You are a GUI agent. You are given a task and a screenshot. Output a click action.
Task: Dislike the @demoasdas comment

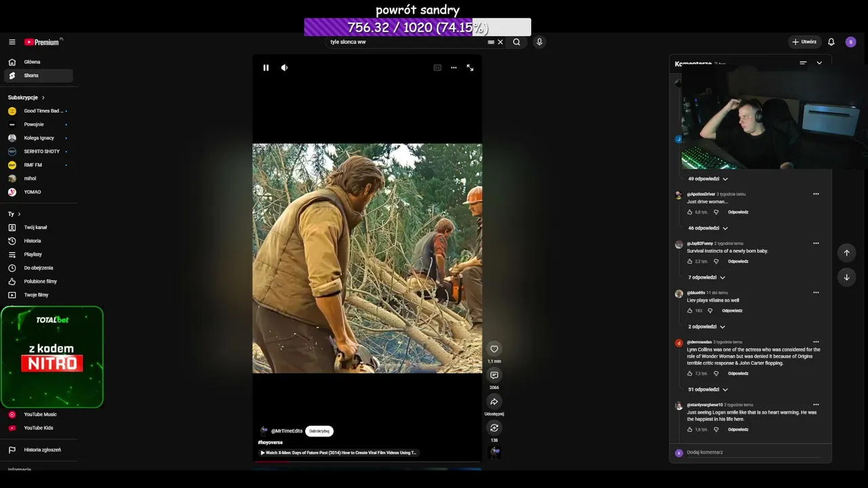point(716,373)
